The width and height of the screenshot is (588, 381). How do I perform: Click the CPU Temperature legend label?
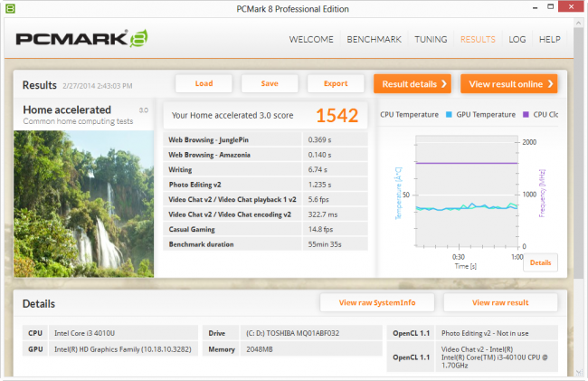tap(409, 114)
